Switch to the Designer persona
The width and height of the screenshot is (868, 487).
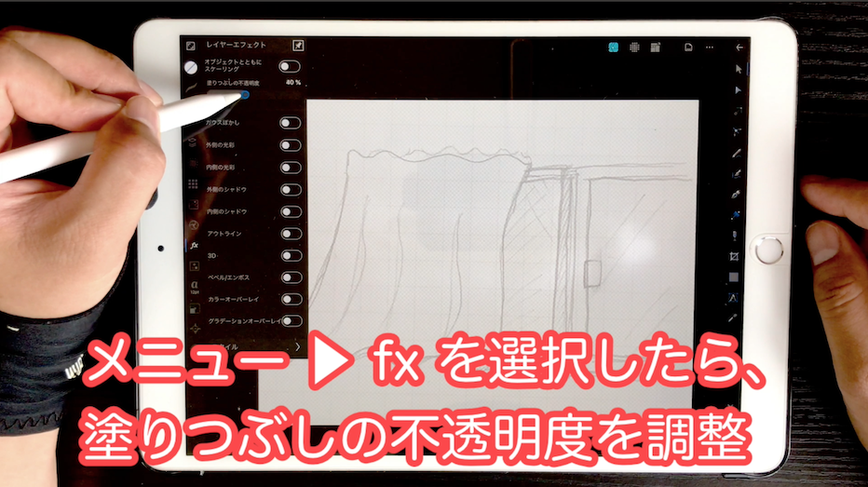(614, 47)
